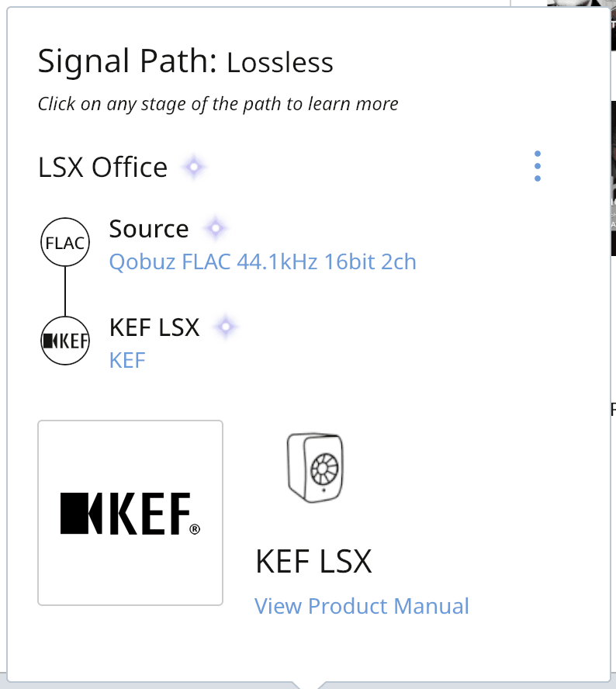
Task: Select the Source stage label
Action: [149, 229]
